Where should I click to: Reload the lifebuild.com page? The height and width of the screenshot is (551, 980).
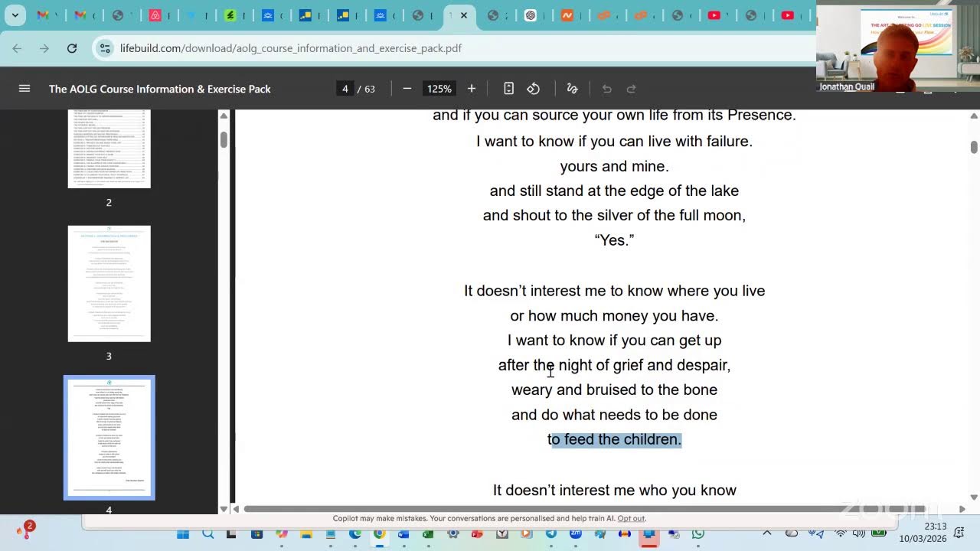(x=72, y=48)
